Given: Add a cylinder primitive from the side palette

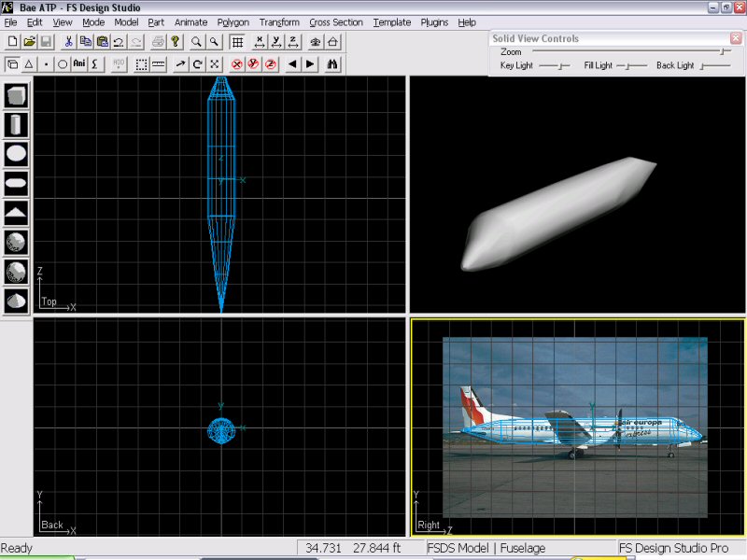Looking at the screenshot, I should 16,124.
